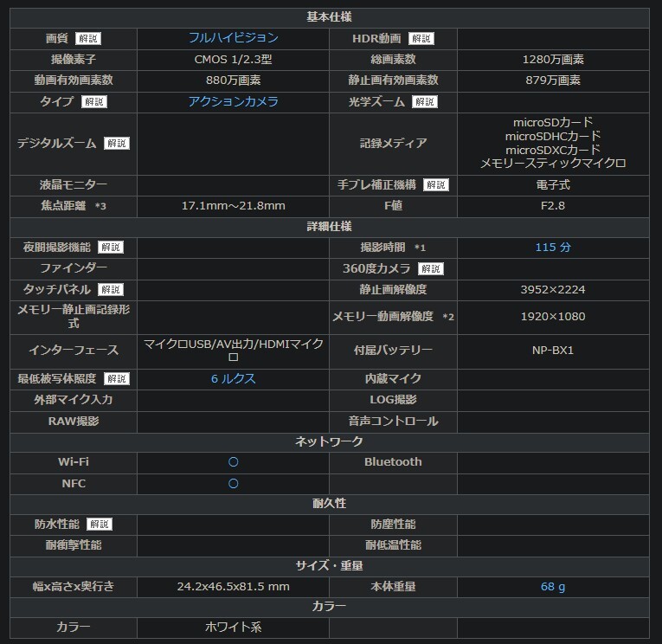Click the ホワイト系 color value
The image size is (662, 644).
pyautogui.click(x=233, y=627)
